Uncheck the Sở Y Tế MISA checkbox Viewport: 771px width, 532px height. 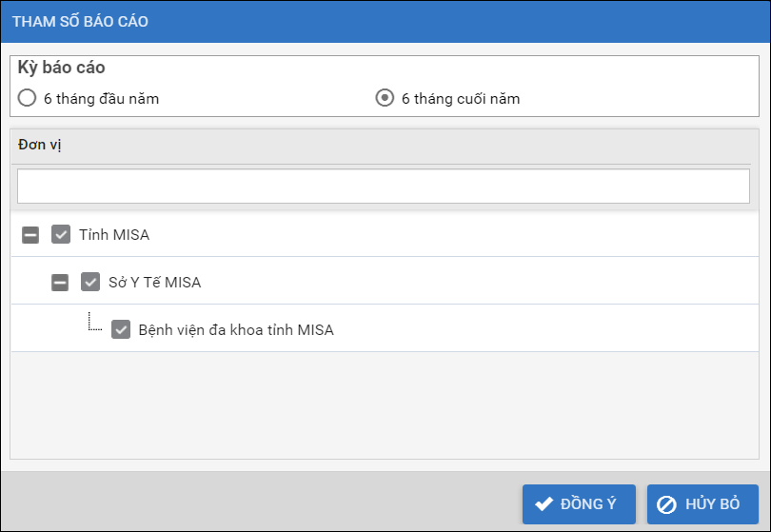(x=90, y=282)
